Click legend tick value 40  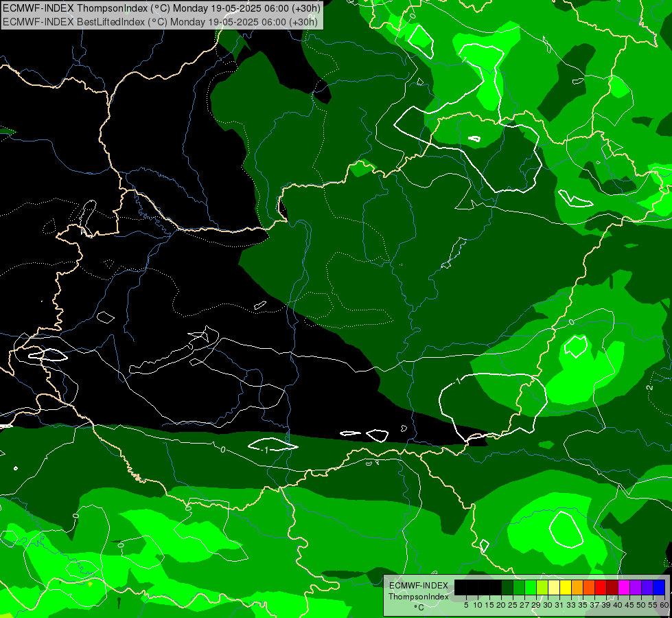pos(618,605)
